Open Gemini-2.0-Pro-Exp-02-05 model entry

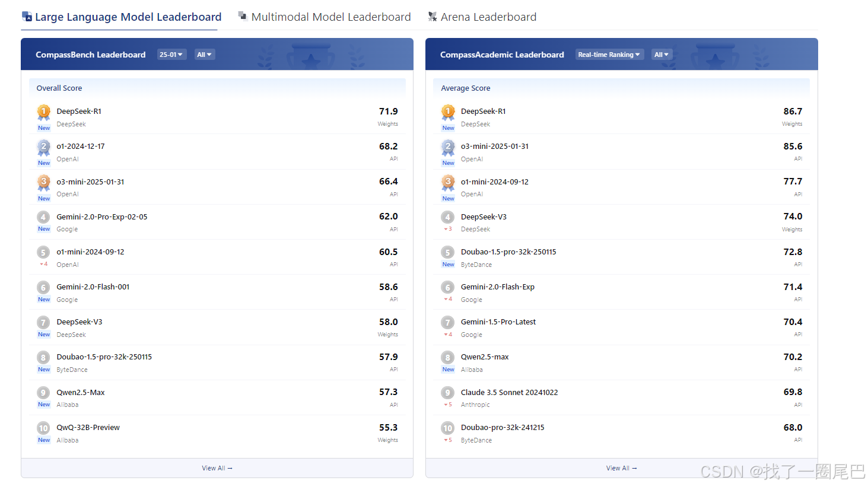click(x=102, y=217)
